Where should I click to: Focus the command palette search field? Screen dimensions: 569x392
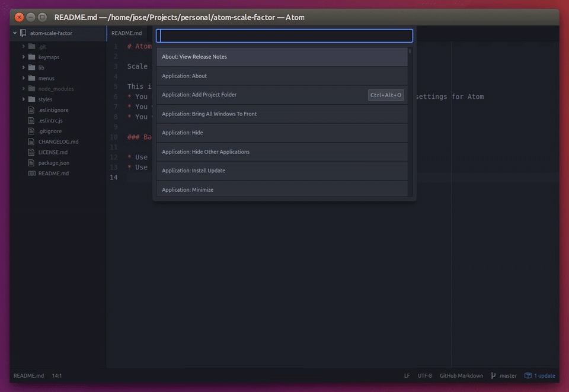tap(284, 36)
